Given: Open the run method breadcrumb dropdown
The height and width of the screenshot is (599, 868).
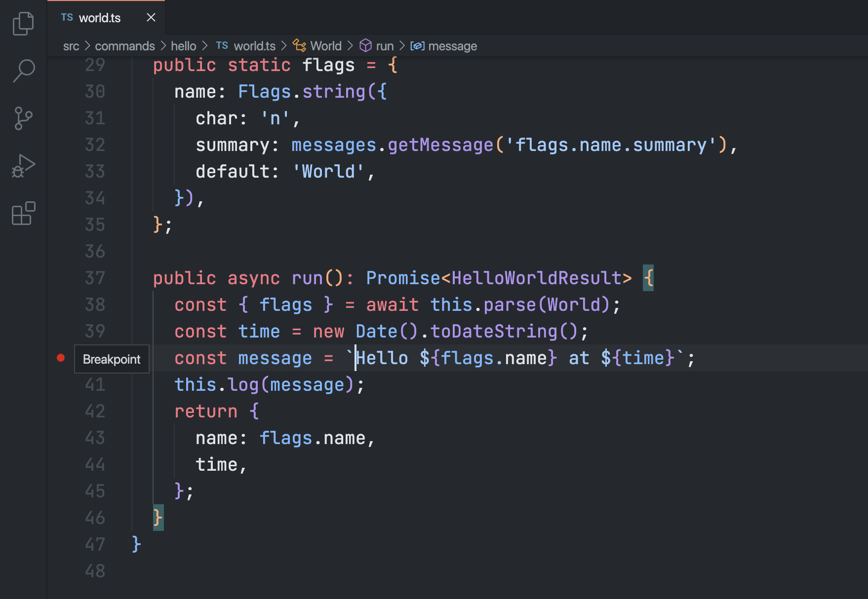Looking at the screenshot, I should 385,46.
